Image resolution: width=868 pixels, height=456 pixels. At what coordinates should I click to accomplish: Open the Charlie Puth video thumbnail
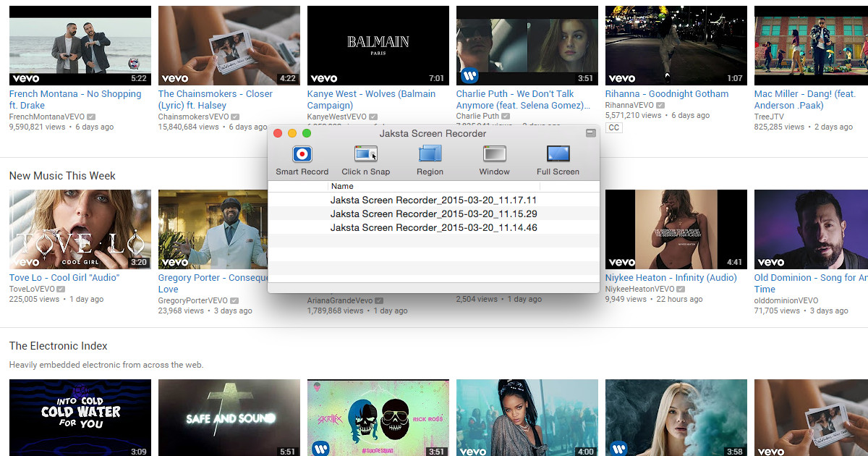(x=527, y=46)
